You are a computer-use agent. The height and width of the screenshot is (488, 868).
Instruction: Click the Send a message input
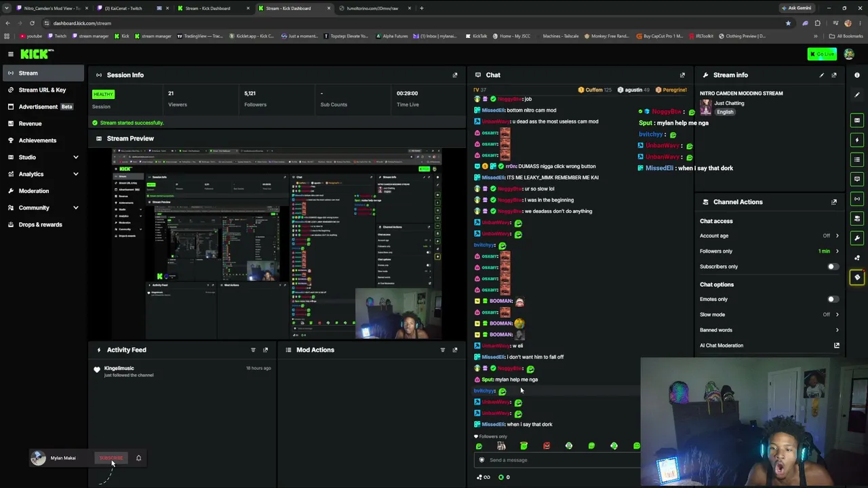pyautogui.click(x=557, y=460)
